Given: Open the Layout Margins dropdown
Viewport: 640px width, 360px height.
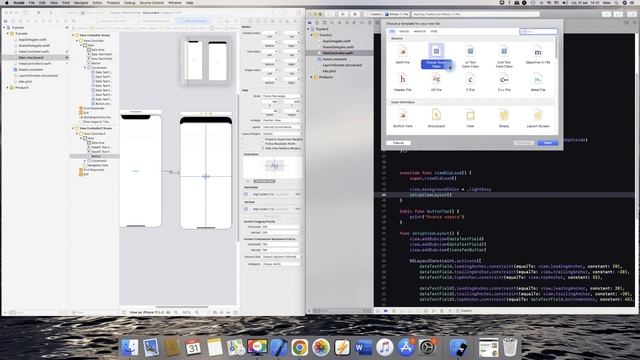Looking at the screenshot, I should coord(282,133).
